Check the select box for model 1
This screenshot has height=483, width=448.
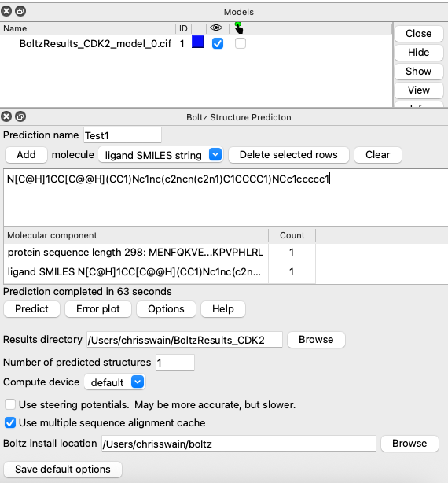[241, 43]
